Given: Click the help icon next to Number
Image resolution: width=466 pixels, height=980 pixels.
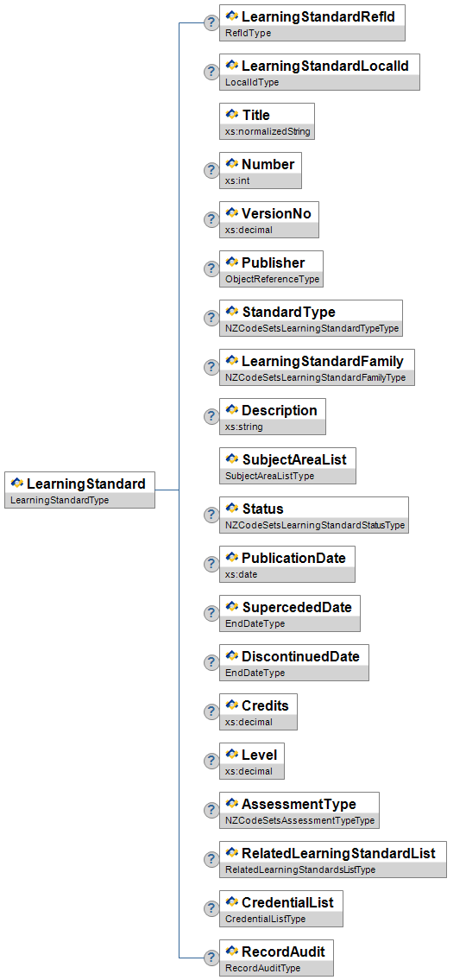Looking at the screenshot, I should click(211, 170).
